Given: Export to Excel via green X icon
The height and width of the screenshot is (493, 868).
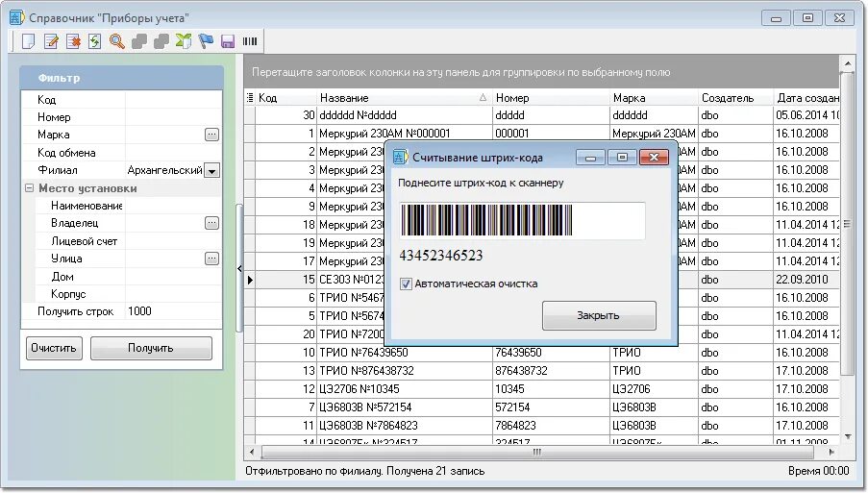Looking at the screenshot, I should (184, 41).
